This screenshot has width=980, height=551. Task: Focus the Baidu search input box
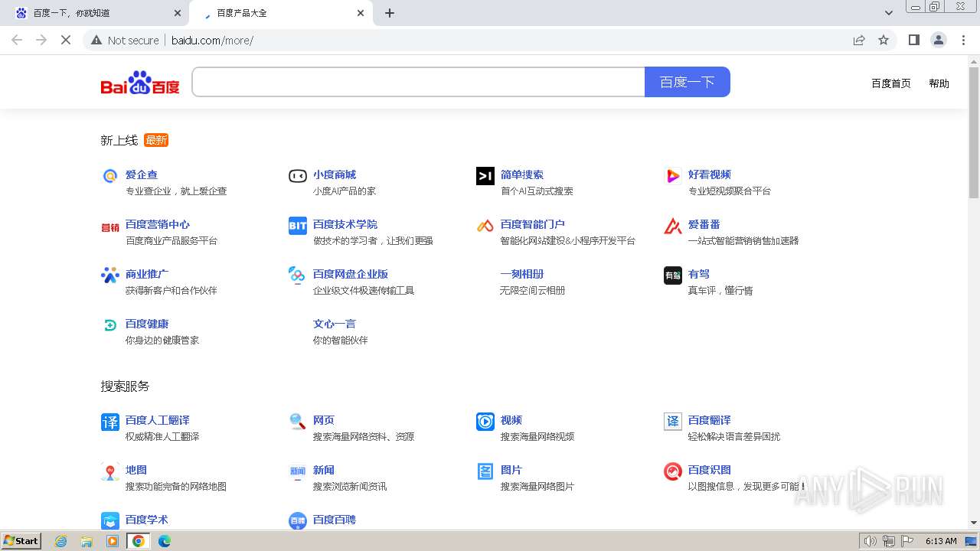pos(418,82)
